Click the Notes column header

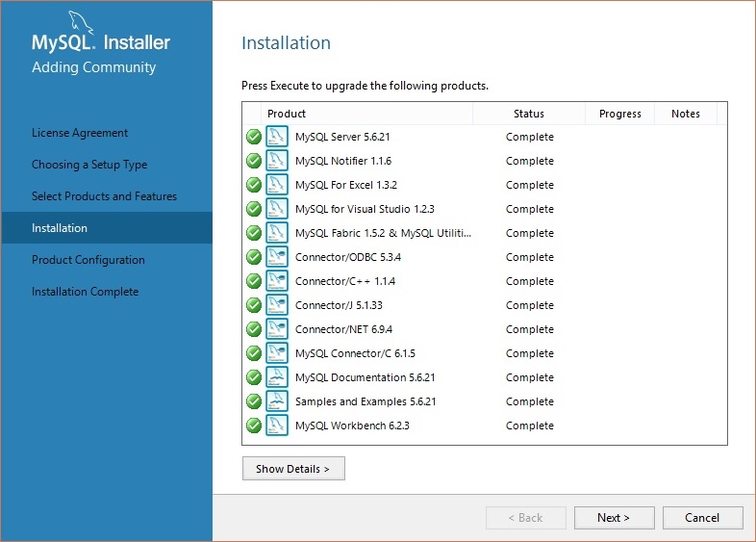click(686, 114)
